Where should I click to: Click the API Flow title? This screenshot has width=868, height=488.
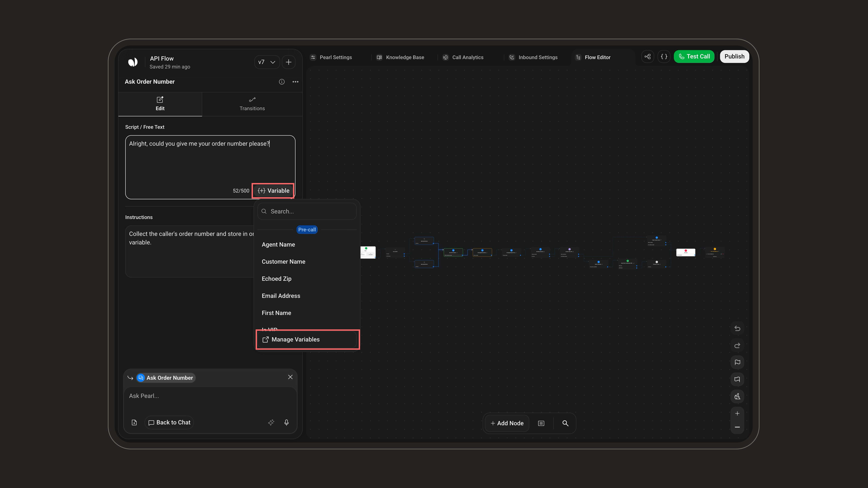pyautogui.click(x=162, y=59)
